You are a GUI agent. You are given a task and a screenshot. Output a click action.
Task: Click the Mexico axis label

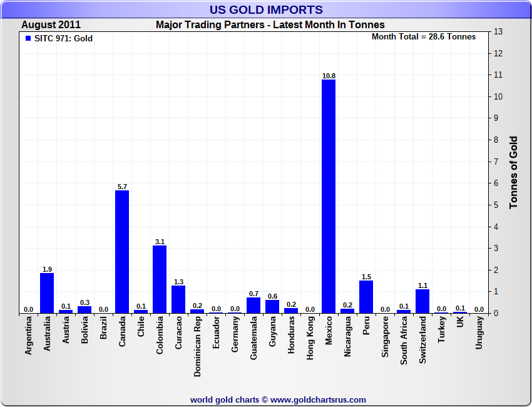click(329, 330)
